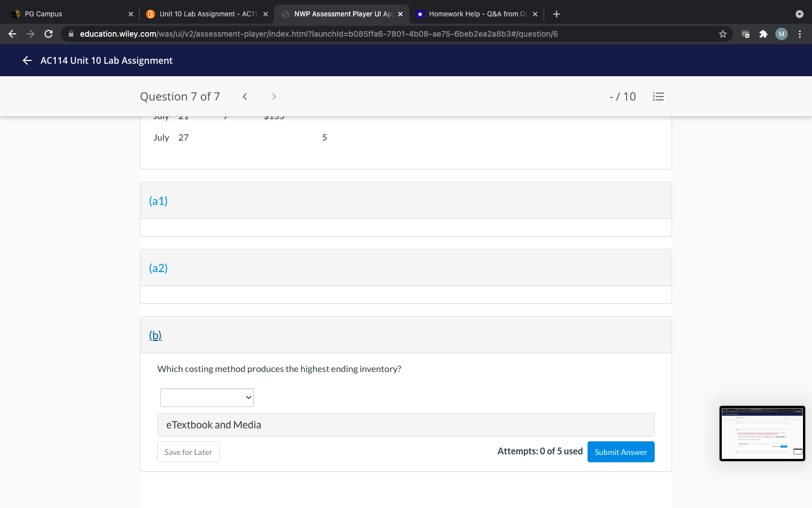
Task: Switch to Homework Help tab
Action: pos(476,14)
